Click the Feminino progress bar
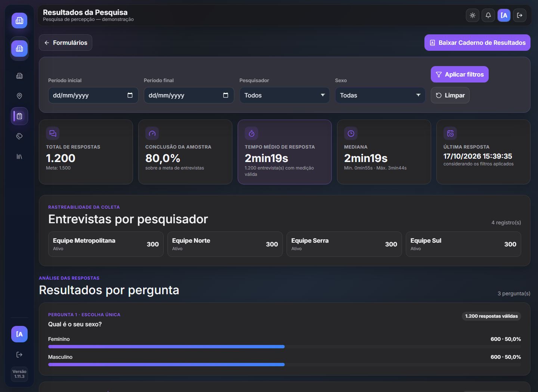Image resolution: width=538 pixels, height=392 pixels. pos(284,347)
